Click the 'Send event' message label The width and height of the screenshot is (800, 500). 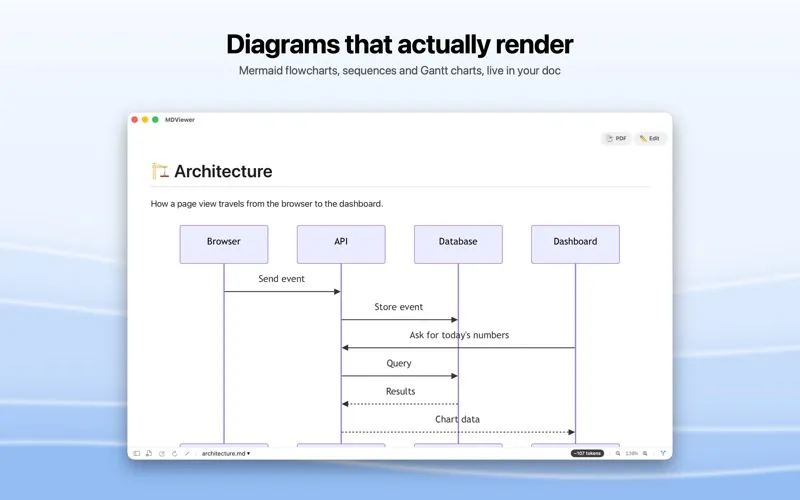[281, 279]
